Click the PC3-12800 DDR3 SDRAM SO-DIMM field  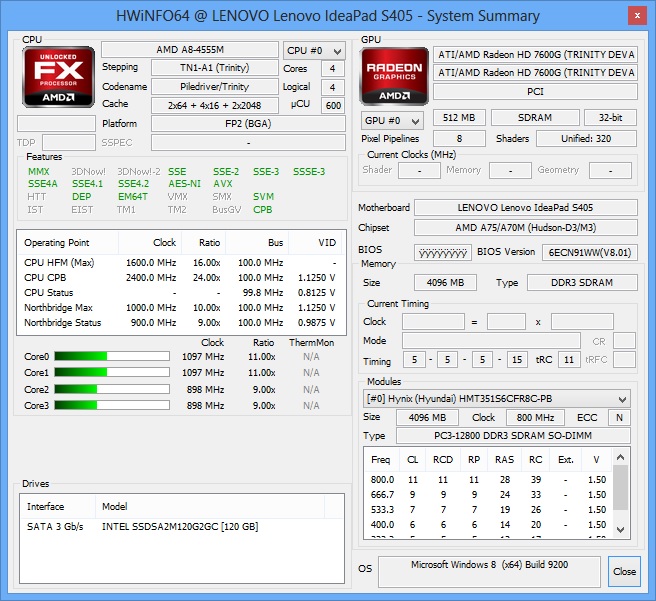[513, 435]
